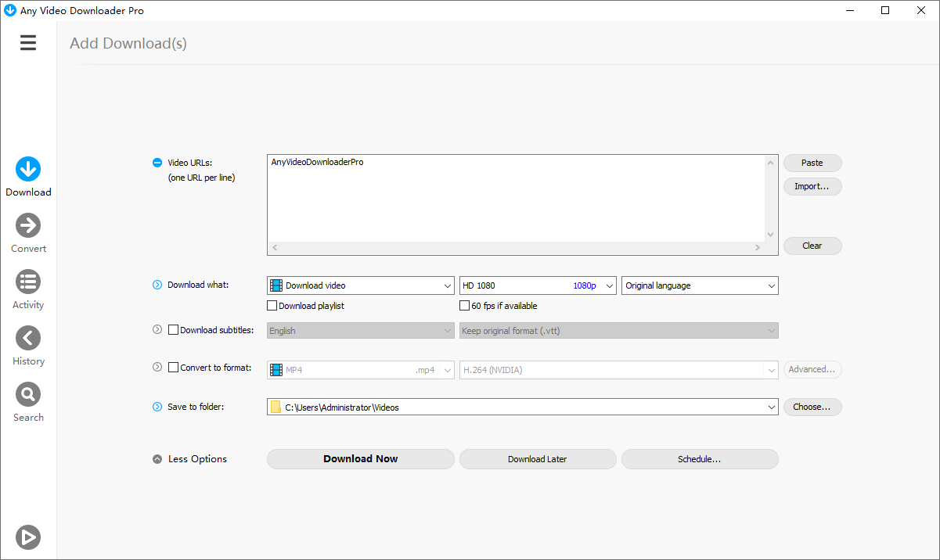Open the Save to folder path dropdown

point(522,407)
